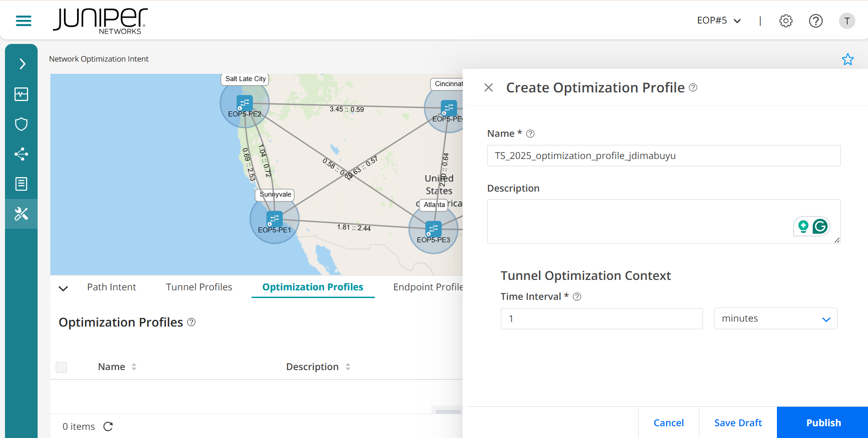Switch to the Path Intent tab
The image size is (868, 438).
tap(112, 287)
